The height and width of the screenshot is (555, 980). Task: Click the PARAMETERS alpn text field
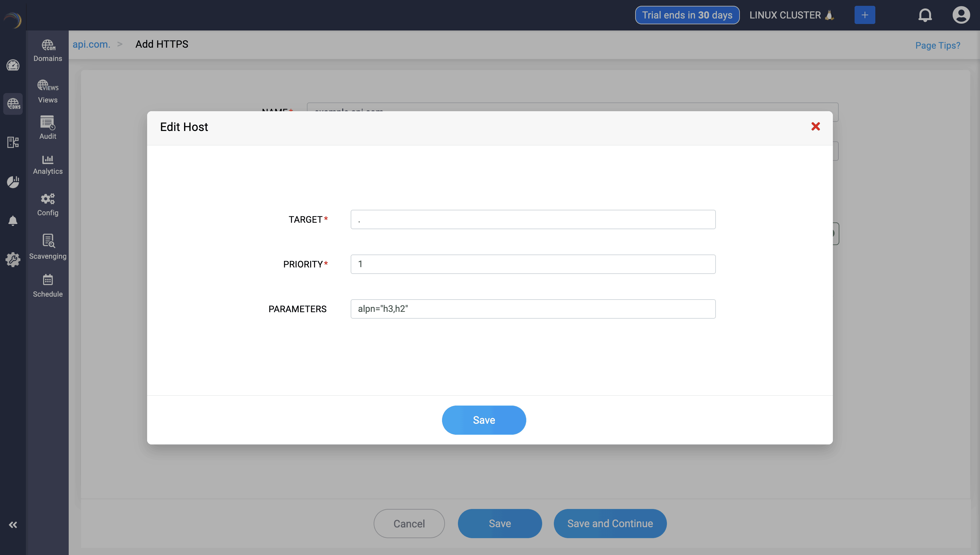533,309
